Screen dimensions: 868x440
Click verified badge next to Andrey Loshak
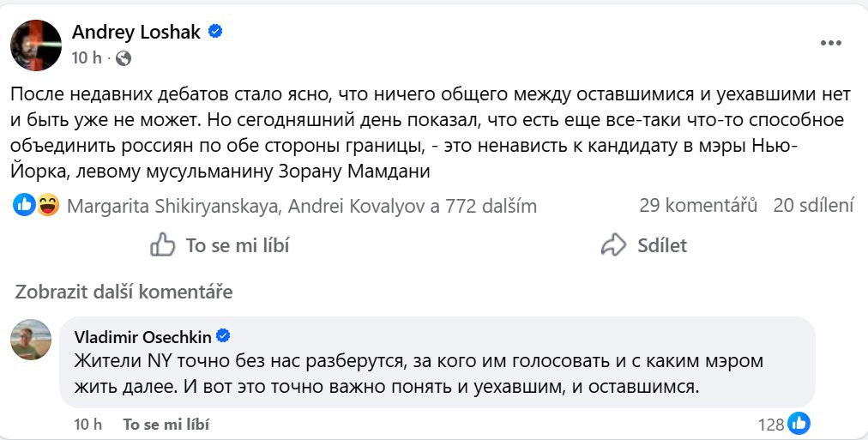(216, 33)
